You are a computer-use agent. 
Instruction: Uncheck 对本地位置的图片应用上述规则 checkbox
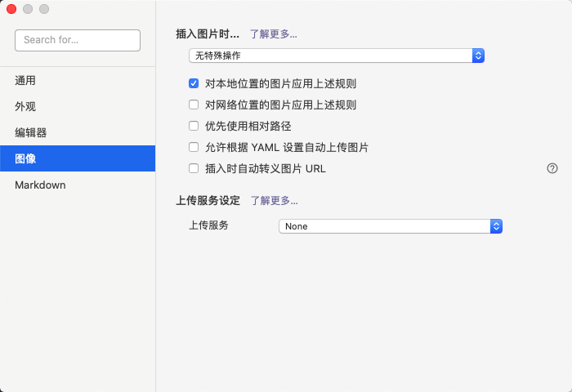click(x=194, y=83)
